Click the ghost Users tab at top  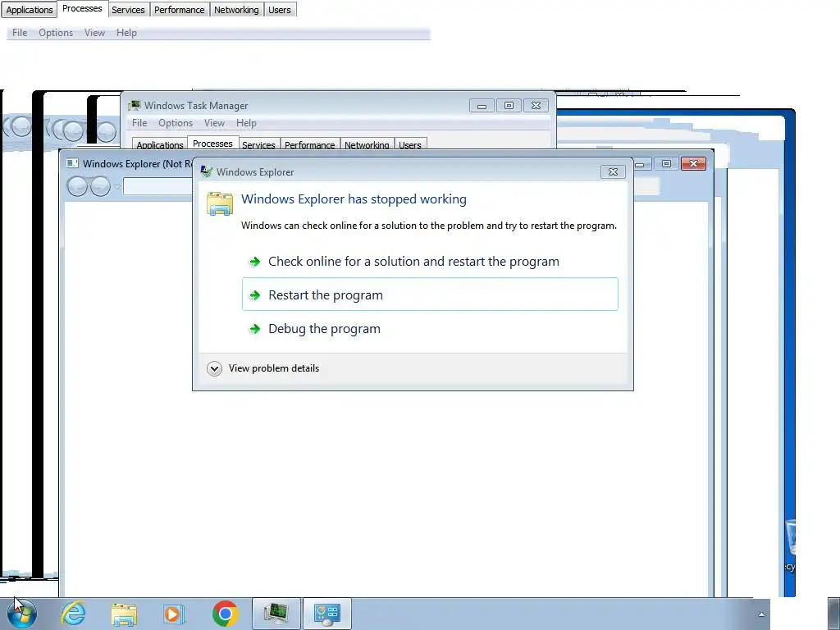point(280,10)
